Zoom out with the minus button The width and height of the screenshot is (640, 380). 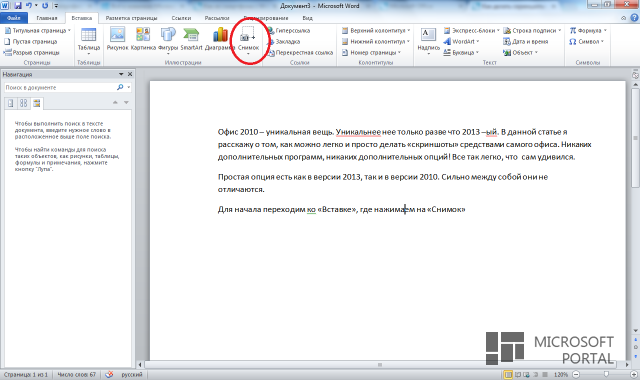(576, 374)
